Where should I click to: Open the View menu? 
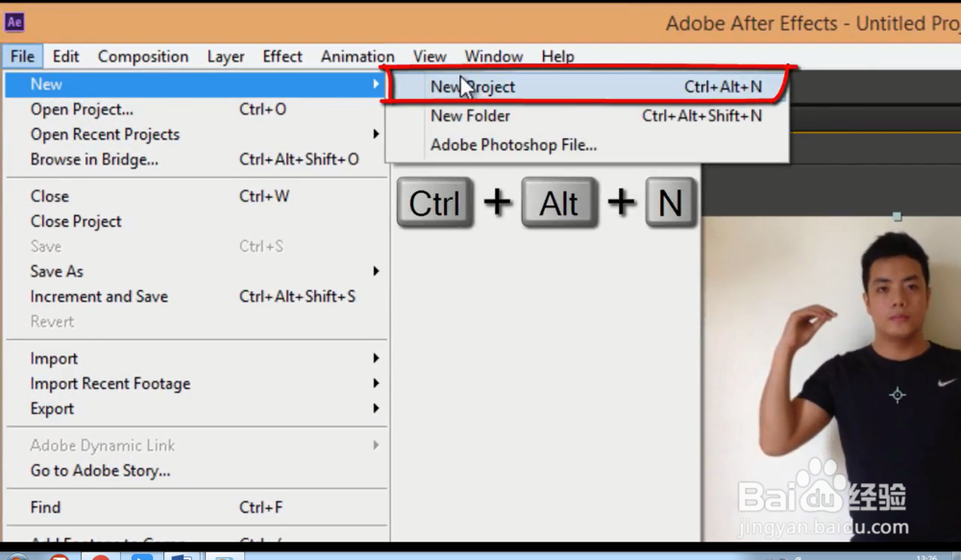[429, 57]
